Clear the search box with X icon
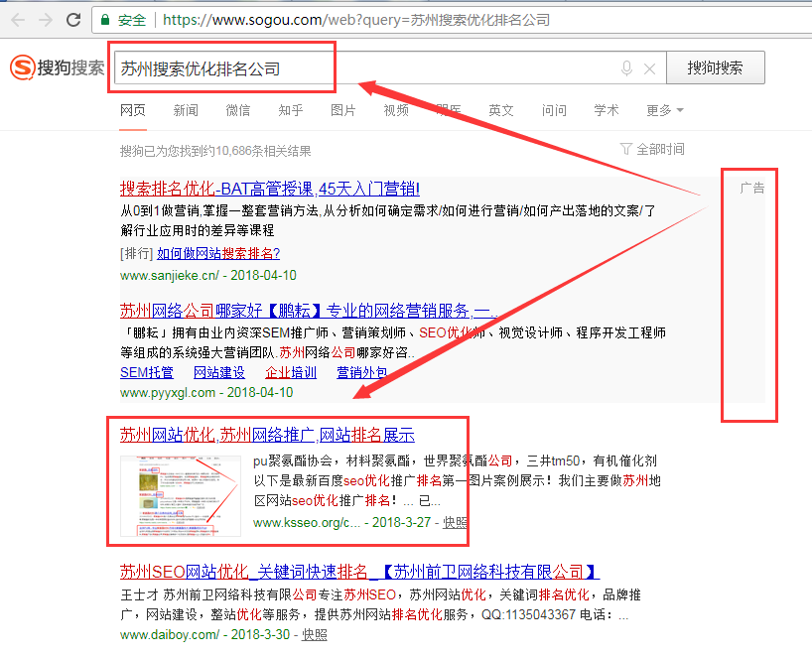The height and width of the screenshot is (658, 812). click(x=650, y=68)
